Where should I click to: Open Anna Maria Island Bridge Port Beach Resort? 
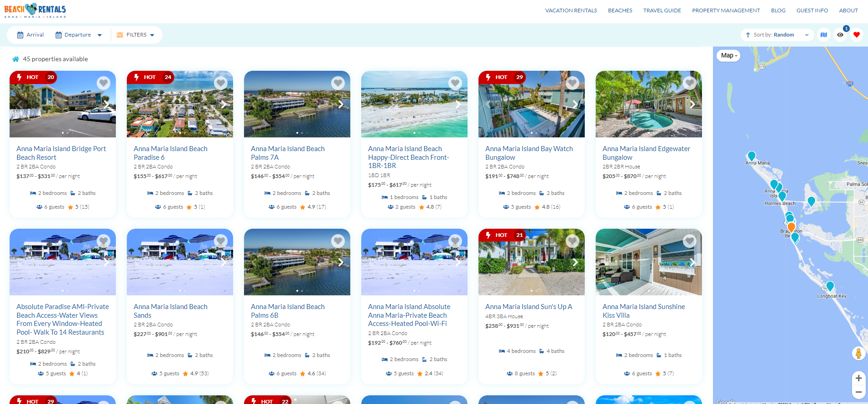click(x=61, y=153)
